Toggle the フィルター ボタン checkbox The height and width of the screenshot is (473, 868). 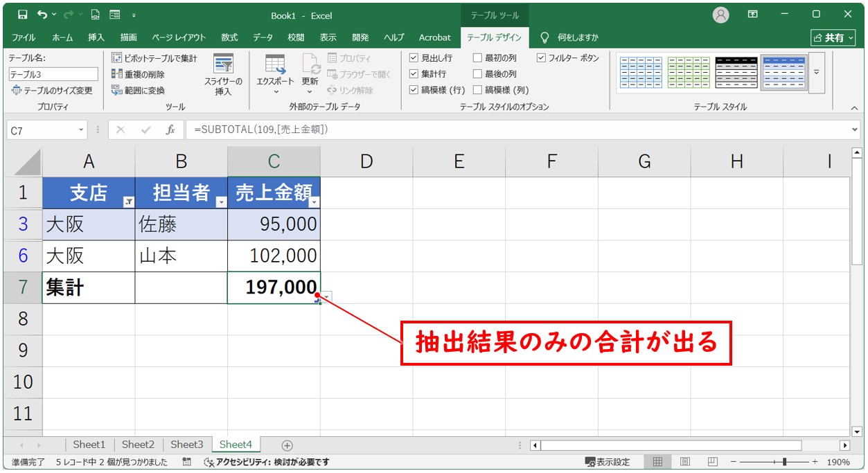coord(541,58)
